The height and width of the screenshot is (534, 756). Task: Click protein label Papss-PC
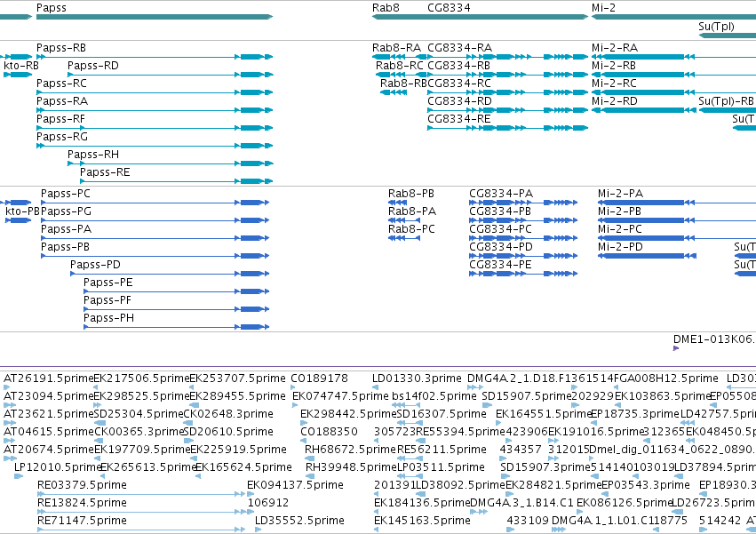click(x=66, y=194)
